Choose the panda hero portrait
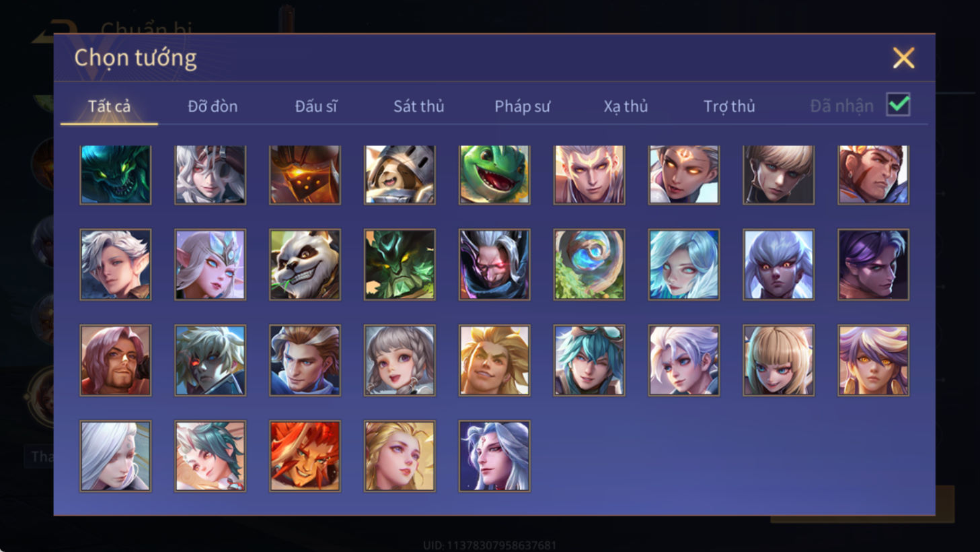 pos(305,265)
